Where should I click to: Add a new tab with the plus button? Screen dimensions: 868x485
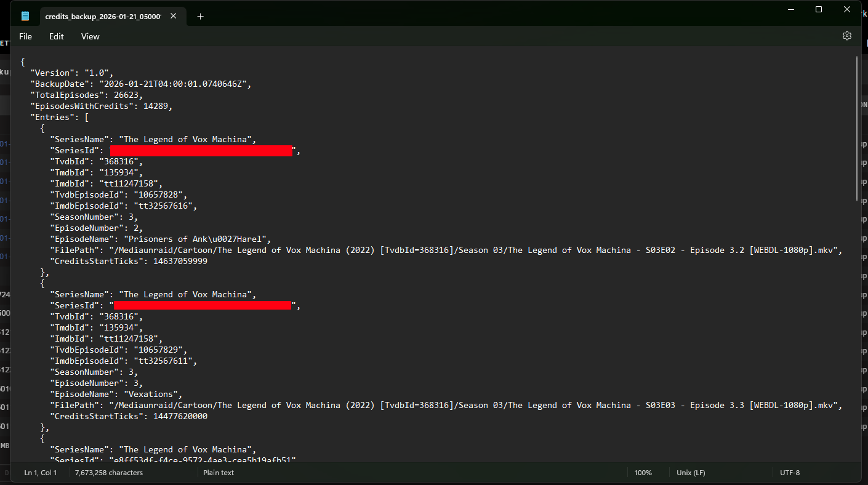point(200,17)
